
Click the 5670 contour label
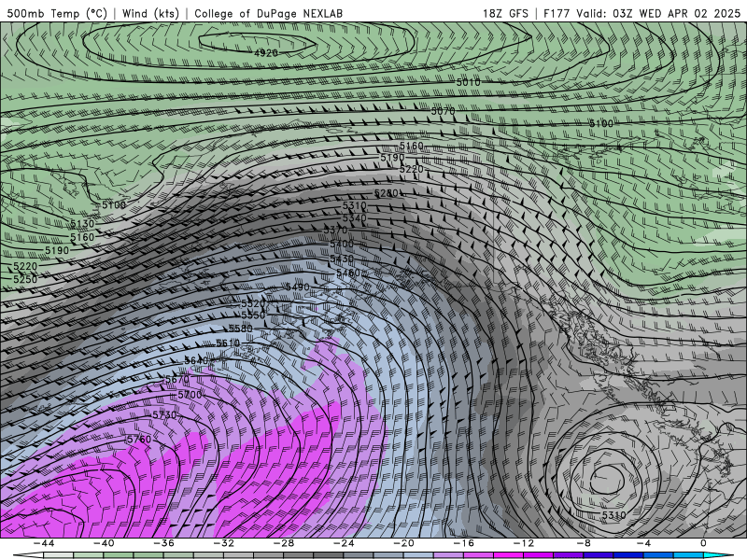pos(177,380)
